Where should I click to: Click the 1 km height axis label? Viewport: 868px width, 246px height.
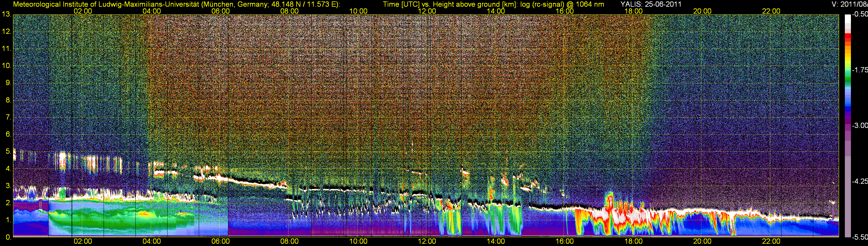tap(8, 220)
